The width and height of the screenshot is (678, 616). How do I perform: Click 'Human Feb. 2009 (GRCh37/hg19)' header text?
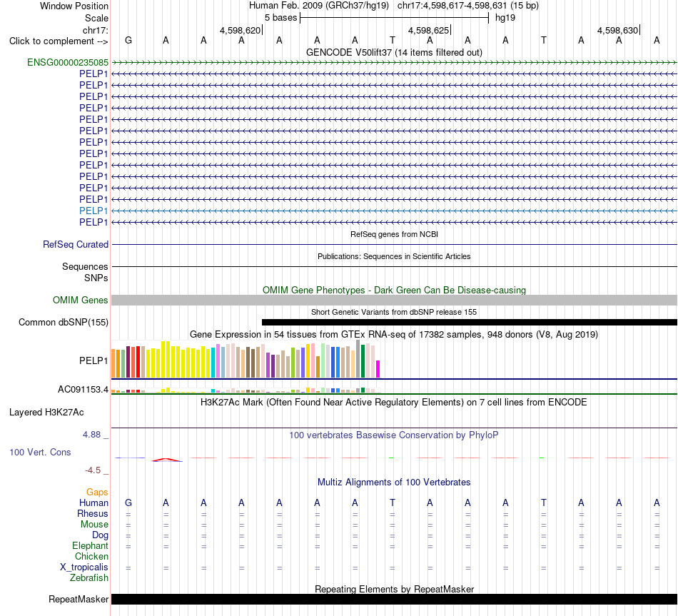point(319,6)
